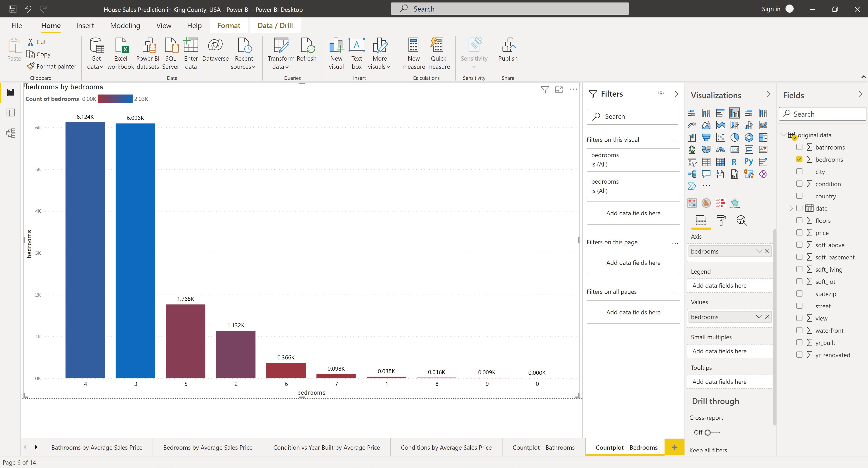This screenshot has height=468, width=868.
Task: Click the Sign in link
Action: [771, 9]
